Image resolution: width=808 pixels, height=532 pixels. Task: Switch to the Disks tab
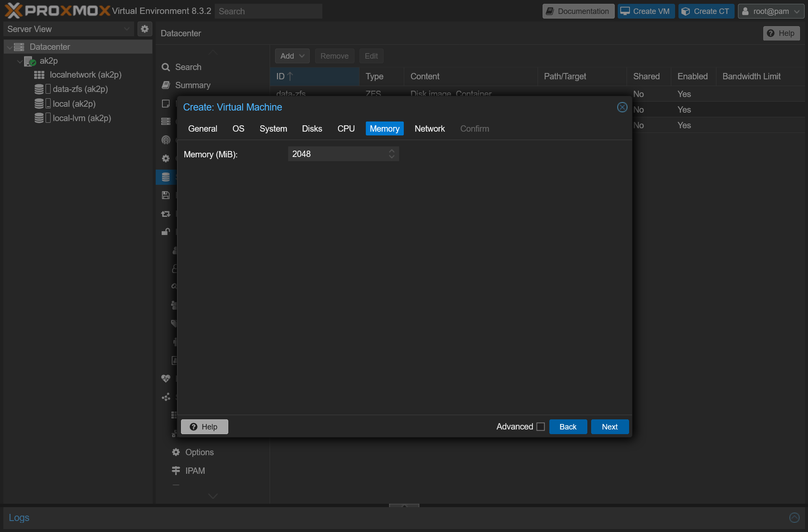tap(312, 129)
